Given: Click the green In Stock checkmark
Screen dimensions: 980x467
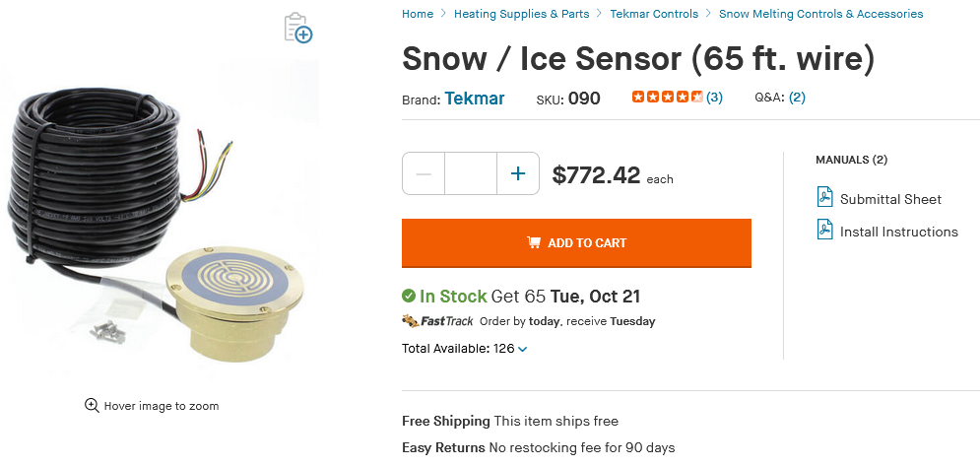Looking at the screenshot, I should click(409, 296).
